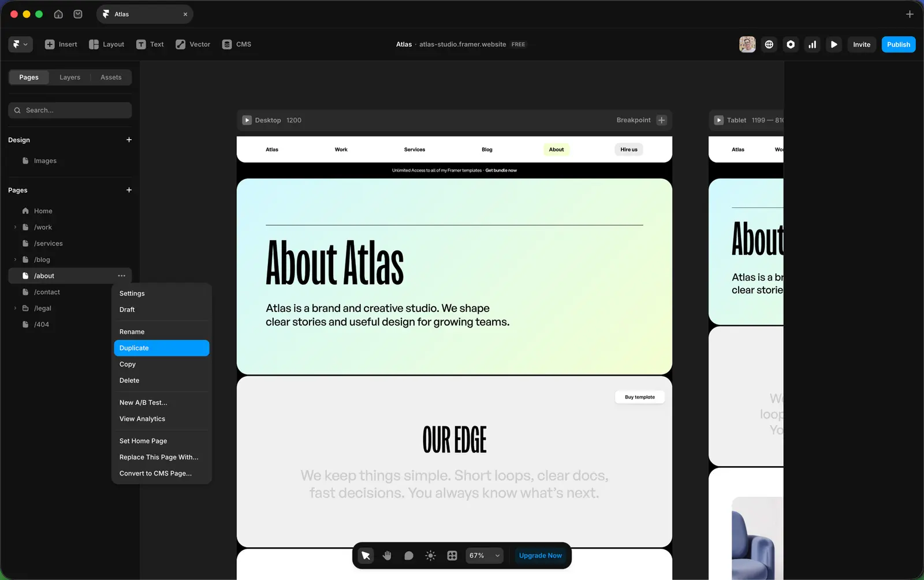Click the Upgrade Now button

click(x=541, y=556)
